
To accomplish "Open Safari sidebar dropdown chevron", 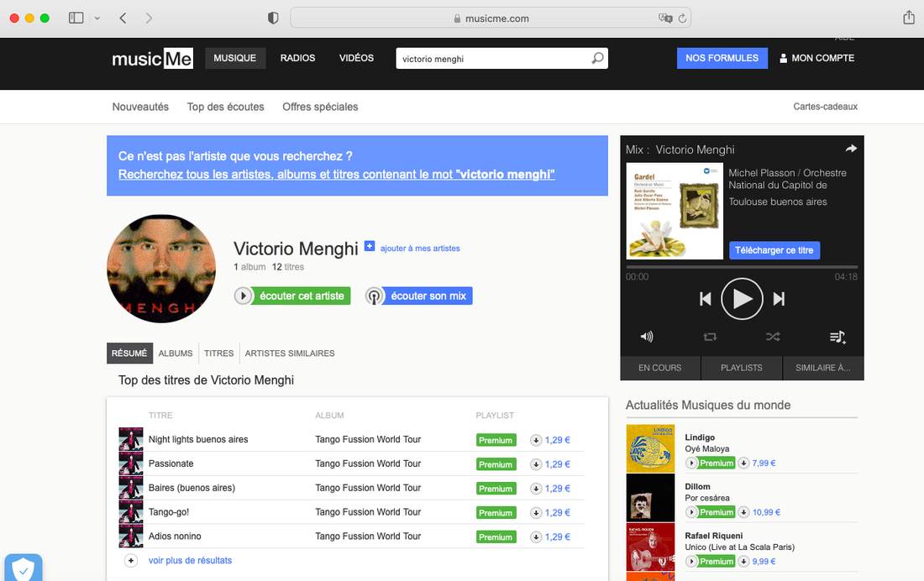I will pyautogui.click(x=97, y=18).
